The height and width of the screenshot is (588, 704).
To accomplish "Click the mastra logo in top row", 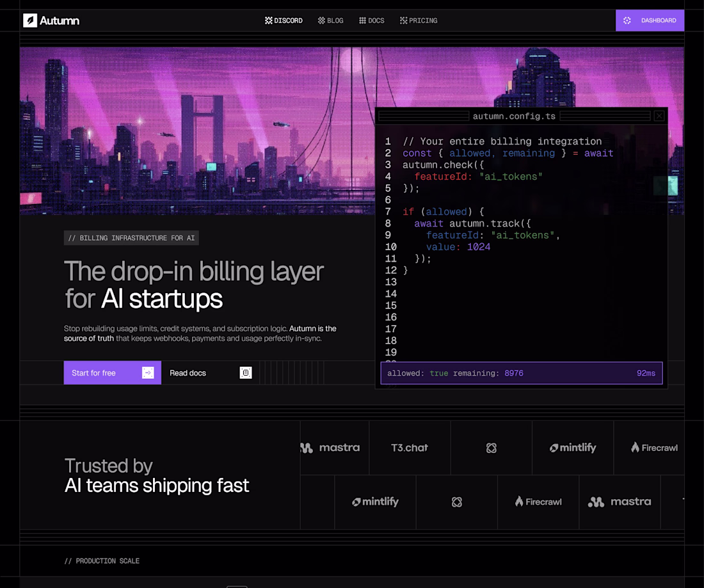I will point(330,447).
